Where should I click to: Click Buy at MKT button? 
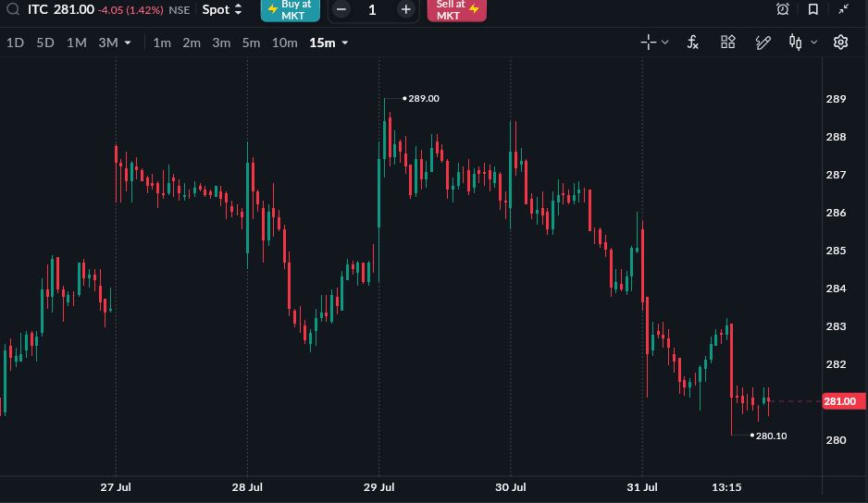(290, 10)
